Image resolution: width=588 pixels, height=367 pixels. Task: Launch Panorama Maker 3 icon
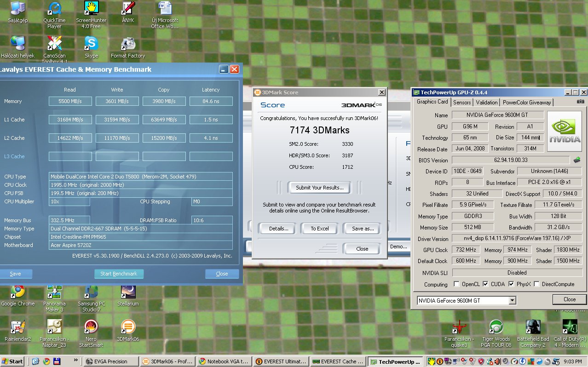54,298
